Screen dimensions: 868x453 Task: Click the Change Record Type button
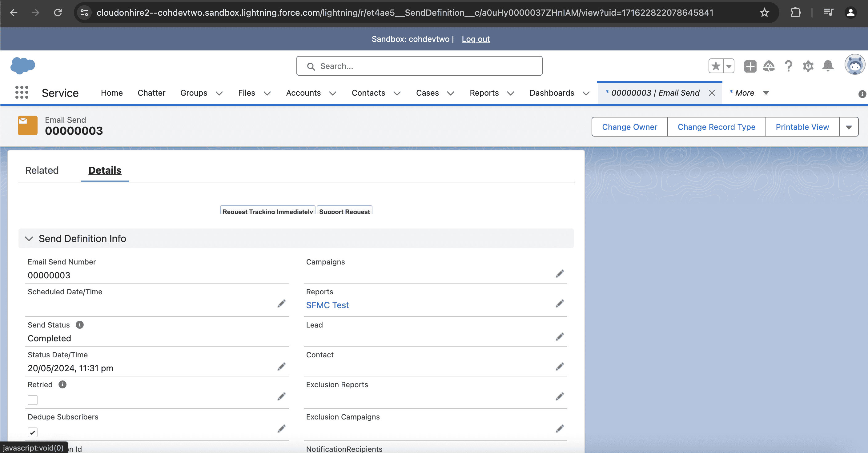click(x=716, y=127)
